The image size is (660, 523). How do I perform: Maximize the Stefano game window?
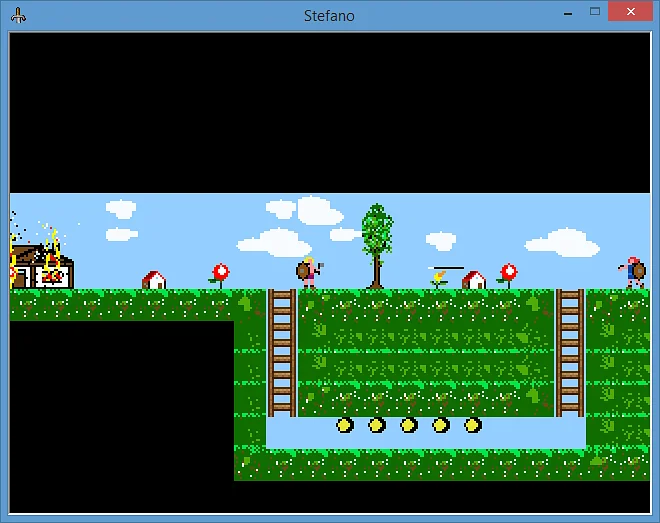coord(595,11)
